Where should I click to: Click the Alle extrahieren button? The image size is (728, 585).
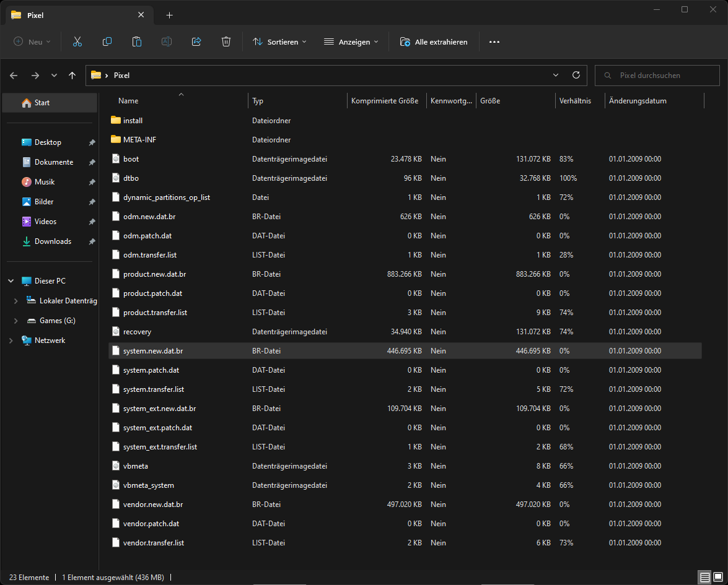pyautogui.click(x=434, y=41)
